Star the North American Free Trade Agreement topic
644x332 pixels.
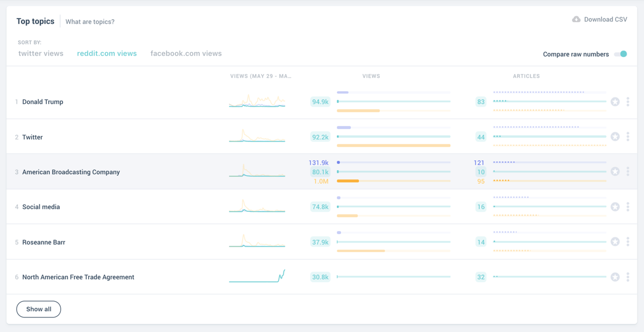tap(615, 277)
